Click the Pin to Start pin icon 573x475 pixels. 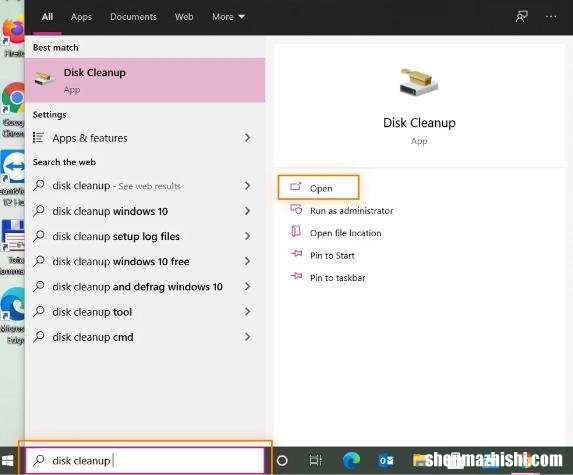(x=296, y=253)
